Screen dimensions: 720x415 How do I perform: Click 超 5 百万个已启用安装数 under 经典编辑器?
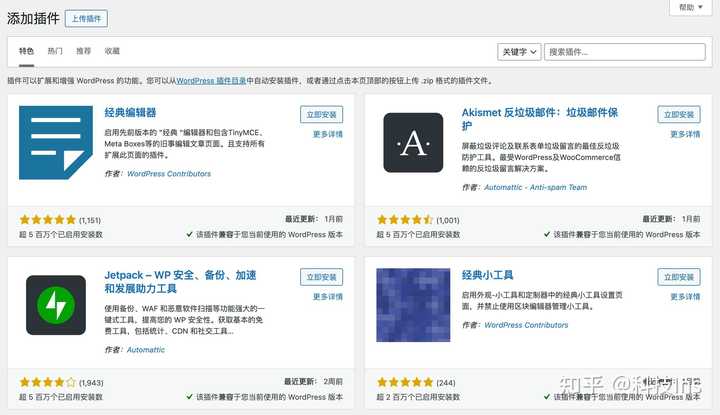coord(61,235)
